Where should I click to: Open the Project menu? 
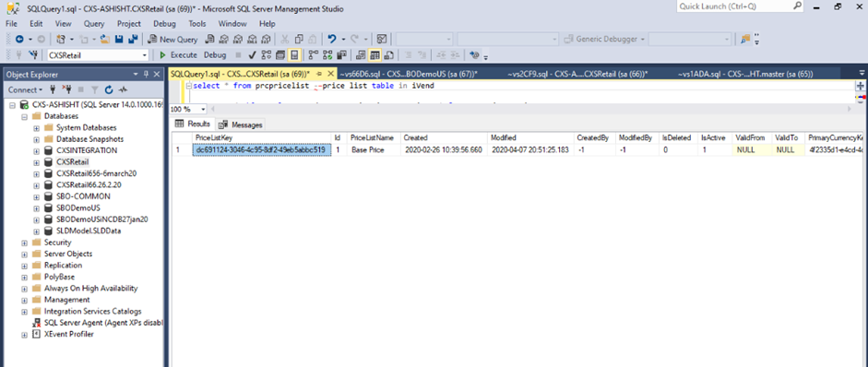129,24
